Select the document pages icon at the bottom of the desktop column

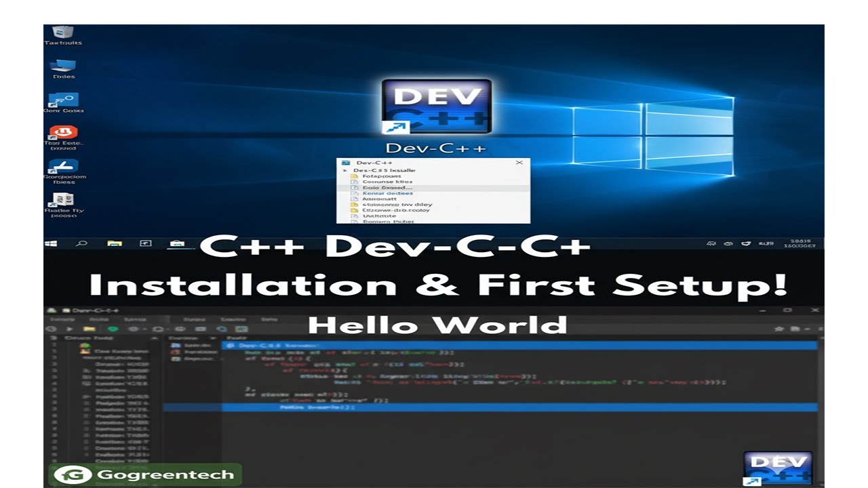point(63,199)
